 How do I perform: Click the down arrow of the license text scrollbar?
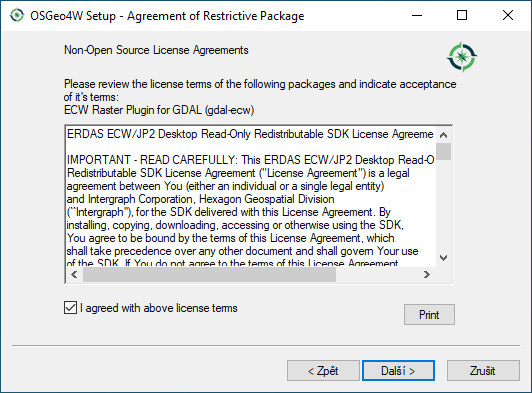coord(443,258)
